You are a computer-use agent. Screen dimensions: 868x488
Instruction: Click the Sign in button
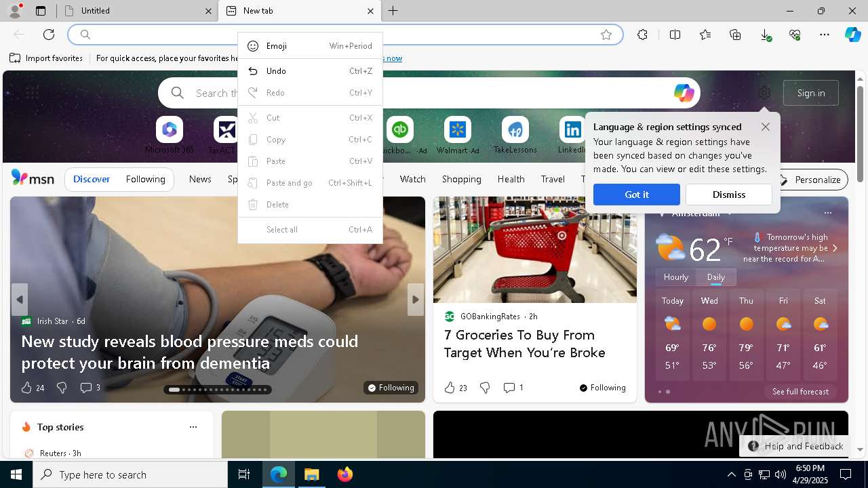pos(811,93)
